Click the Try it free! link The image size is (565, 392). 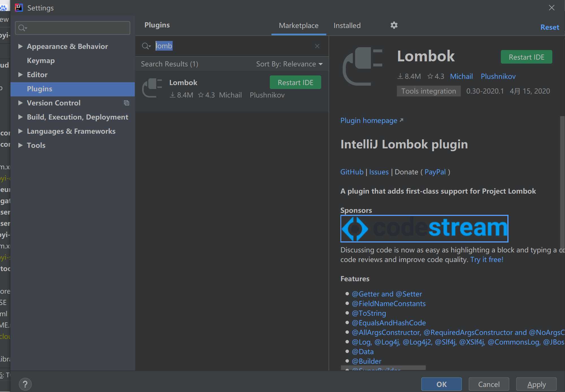(487, 260)
